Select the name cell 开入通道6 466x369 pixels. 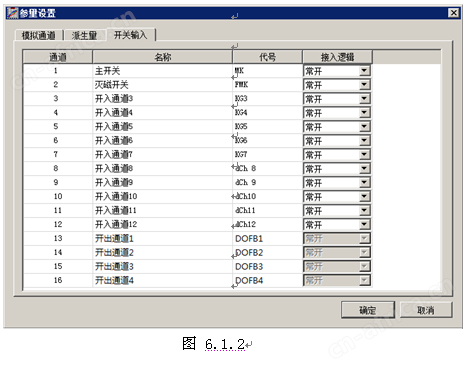(x=163, y=141)
